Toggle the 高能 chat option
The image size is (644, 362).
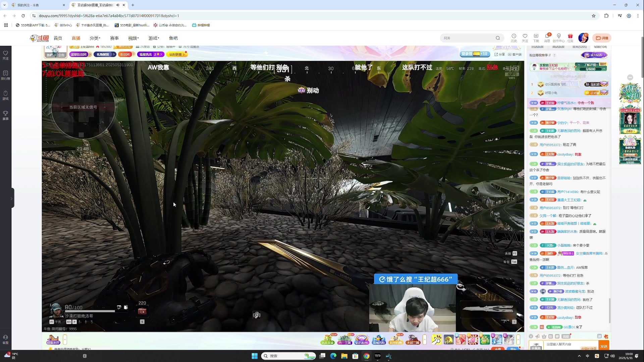(566, 337)
